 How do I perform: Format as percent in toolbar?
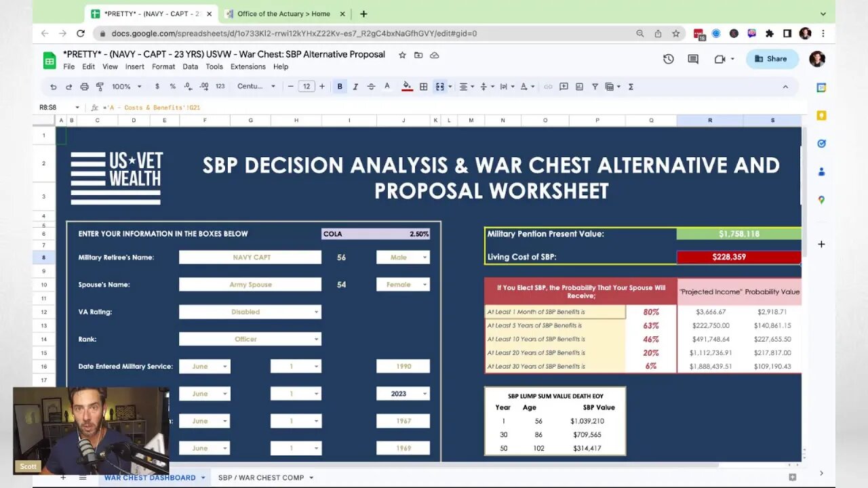point(172,87)
